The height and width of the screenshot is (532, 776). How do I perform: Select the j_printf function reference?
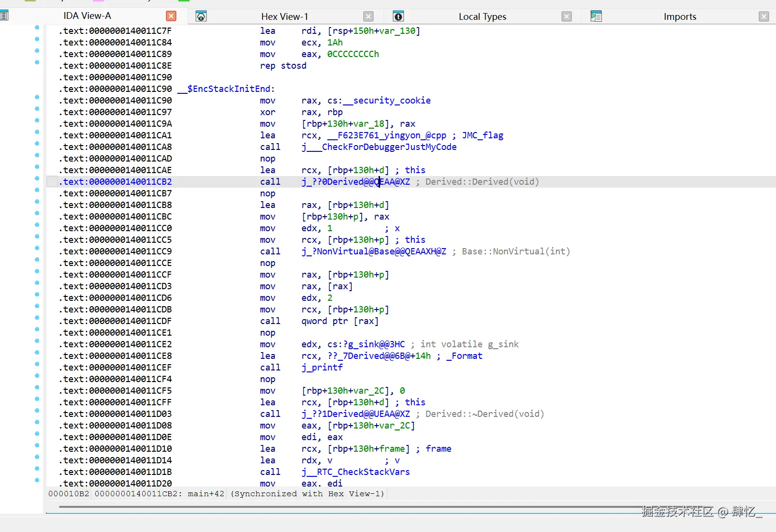(322, 368)
